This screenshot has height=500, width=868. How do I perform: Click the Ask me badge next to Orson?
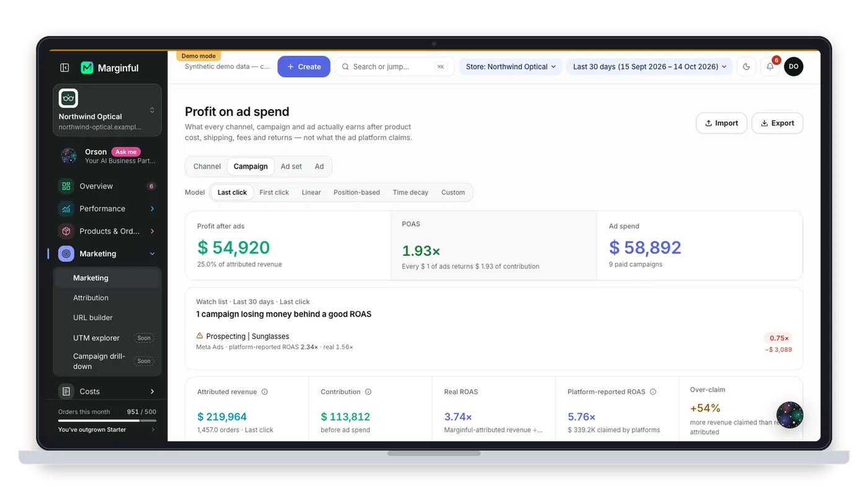126,152
